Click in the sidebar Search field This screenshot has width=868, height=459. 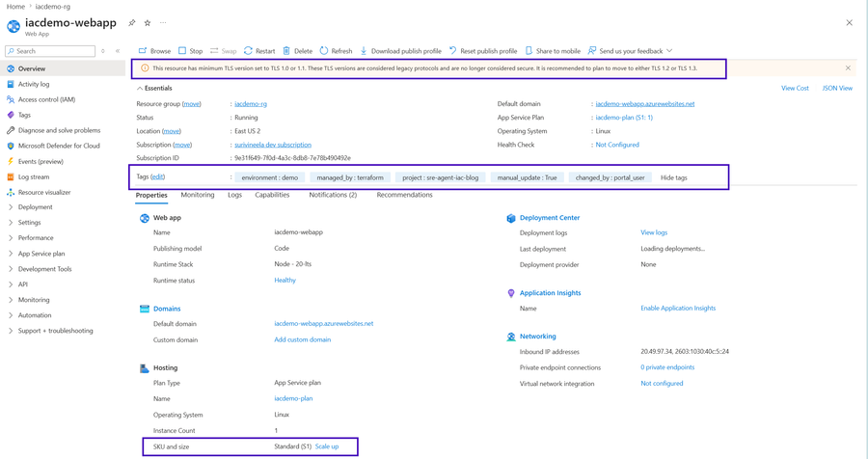(x=50, y=51)
